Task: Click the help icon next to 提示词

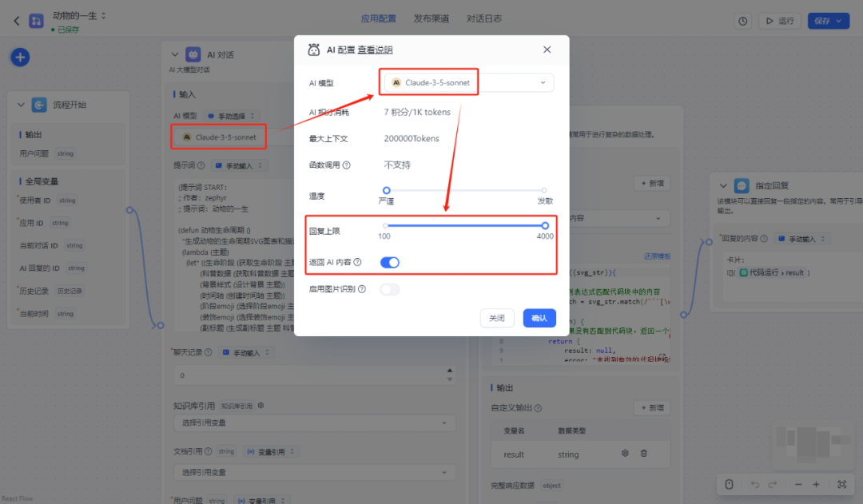Action: click(x=201, y=165)
